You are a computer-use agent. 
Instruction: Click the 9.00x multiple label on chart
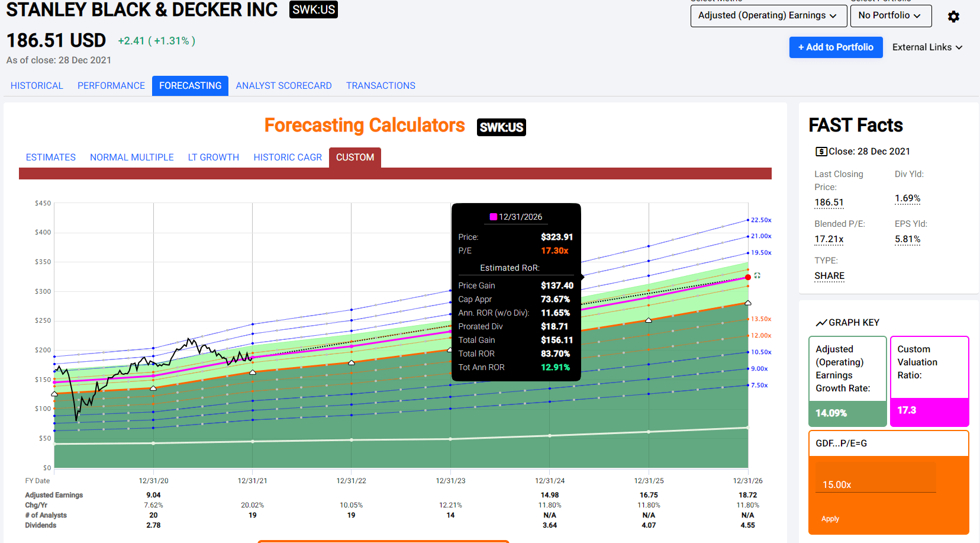(759, 369)
